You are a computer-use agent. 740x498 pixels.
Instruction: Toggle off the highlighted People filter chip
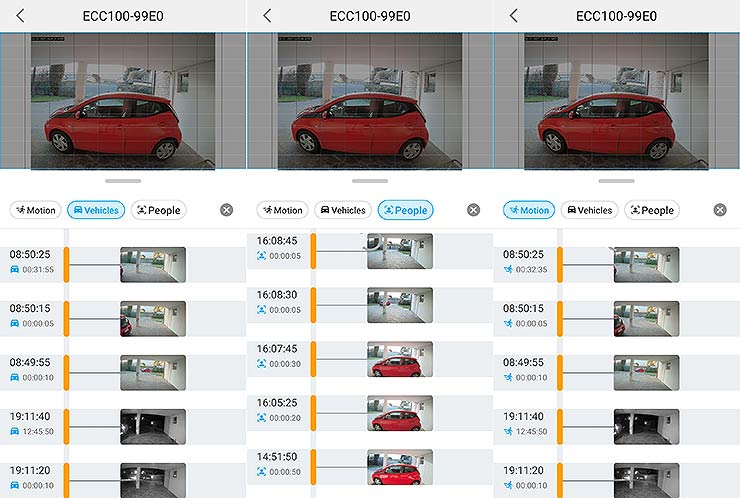[x=405, y=210]
